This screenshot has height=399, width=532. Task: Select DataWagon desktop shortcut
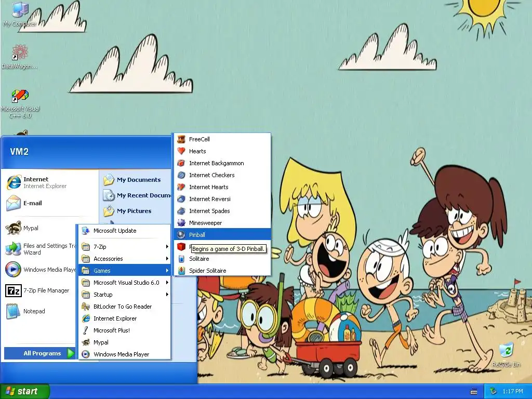click(x=20, y=57)
